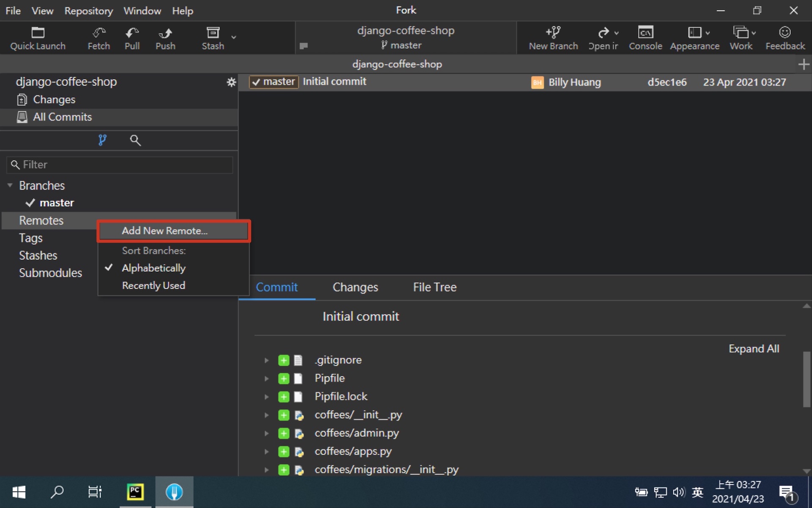The height and width of the screenshot is (508, 812).
Task: Open the Help menu
Action: 183,11
